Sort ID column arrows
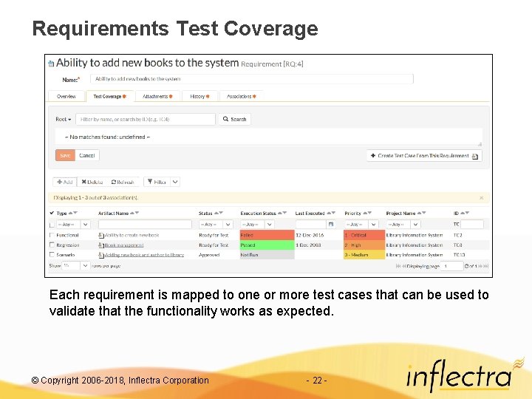This screenshot has width=532, height=399. coord(465,213)
